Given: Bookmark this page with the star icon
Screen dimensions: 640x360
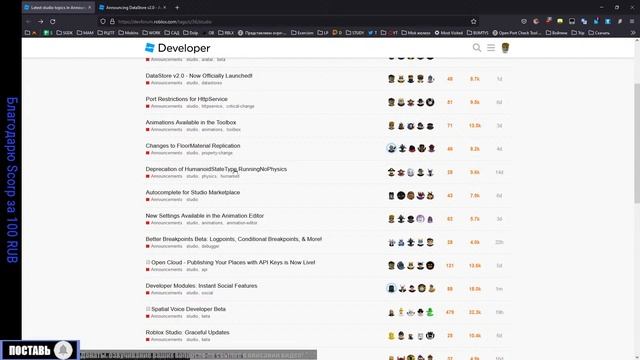Looking at the screenshot, I should click(x=473, y=21).
